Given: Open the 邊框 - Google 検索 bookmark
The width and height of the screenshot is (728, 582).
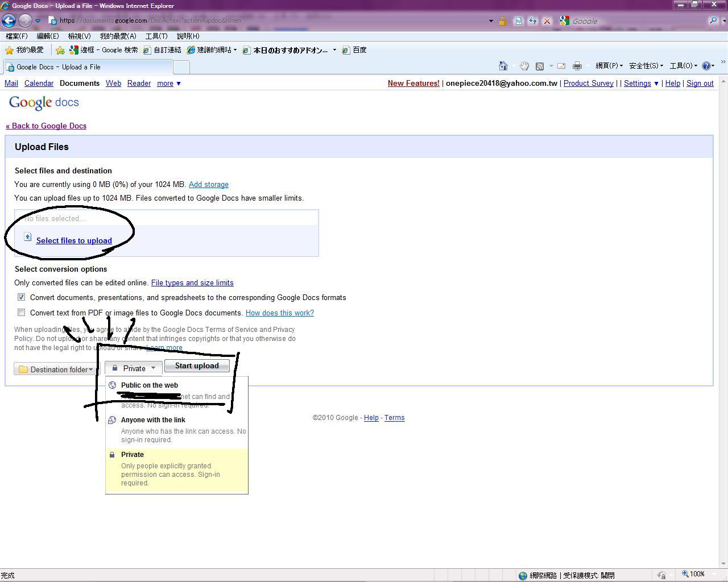Looking at the screenshot, I should click(x=104, y=50).
